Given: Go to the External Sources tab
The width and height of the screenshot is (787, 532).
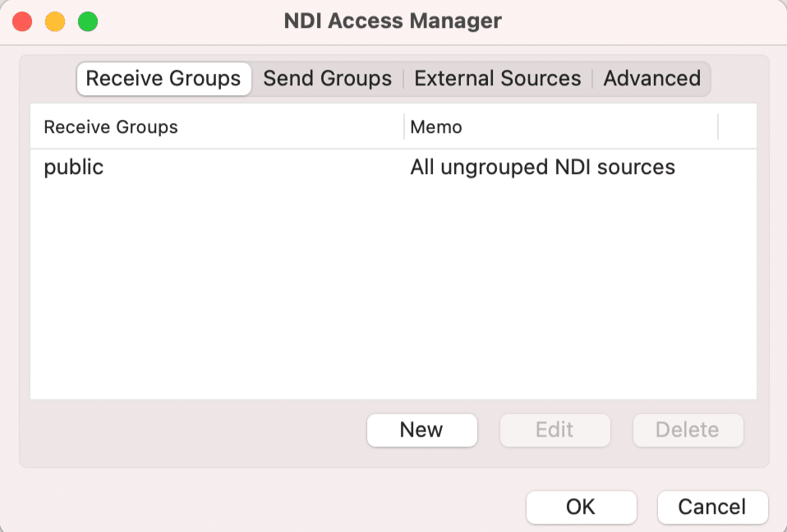Looking at the screenshot, I should pos(497,79).
